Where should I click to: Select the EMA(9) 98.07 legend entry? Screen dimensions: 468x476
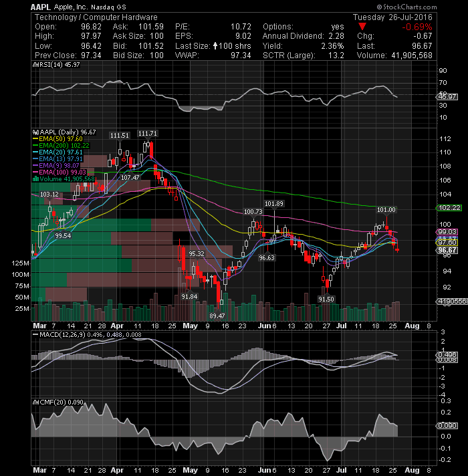tap(56, 165)
